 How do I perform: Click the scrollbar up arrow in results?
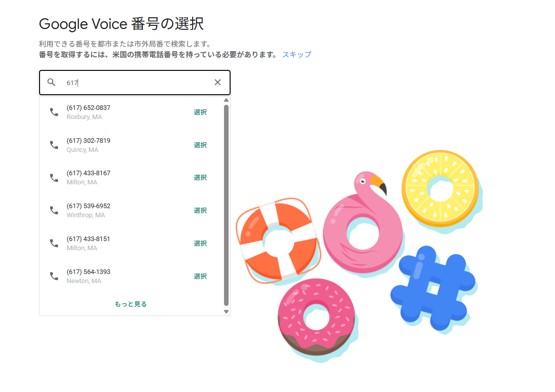(x=226, y=100)
